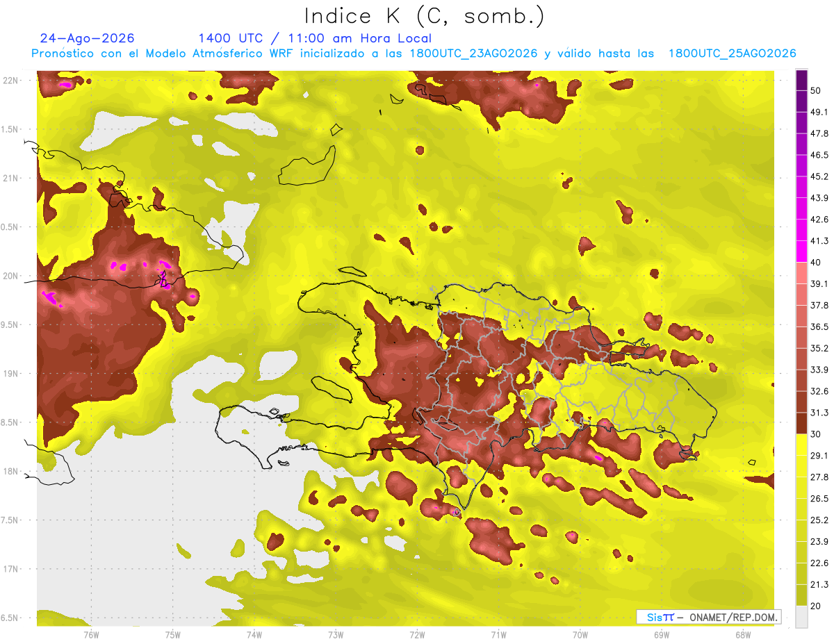
Task: Click the '49.1' color scale label
Action: [819, 111]
